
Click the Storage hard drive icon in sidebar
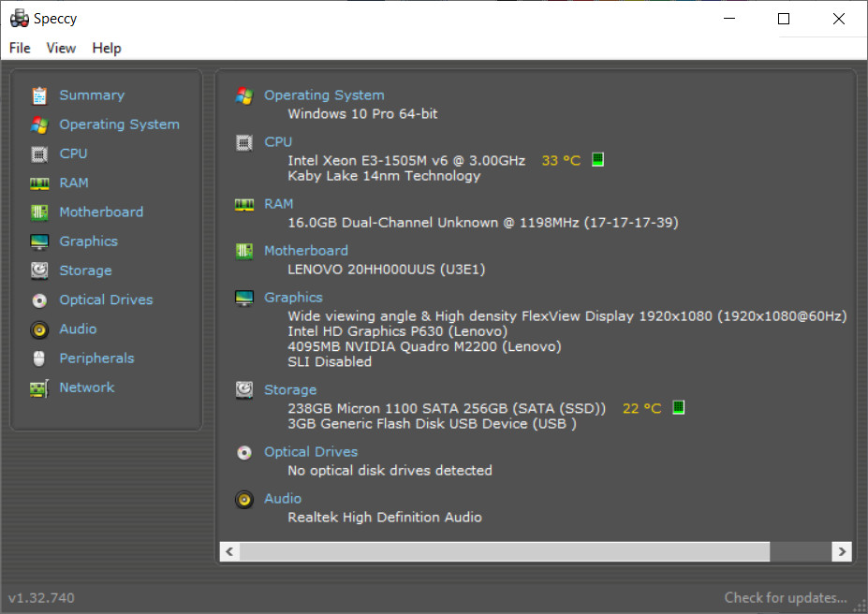[x=39, y=270]
